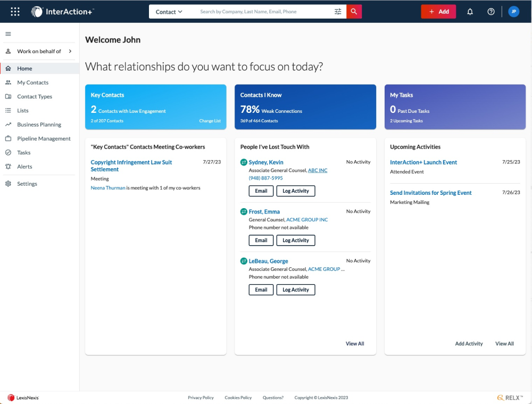Click relationship icon beside Frost, Emma
The image size is (532, 404).
point(244,211)
